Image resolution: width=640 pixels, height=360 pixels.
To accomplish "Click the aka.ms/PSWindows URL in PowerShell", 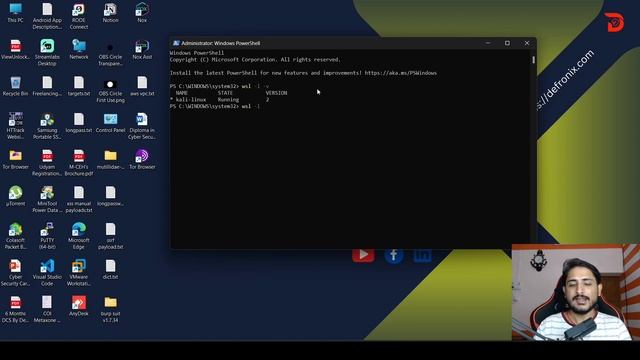I will click(x=400, y=73).
